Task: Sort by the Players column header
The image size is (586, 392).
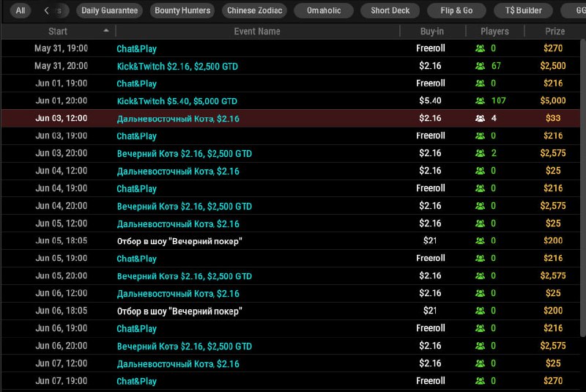Action: click(x=494, y=32)
